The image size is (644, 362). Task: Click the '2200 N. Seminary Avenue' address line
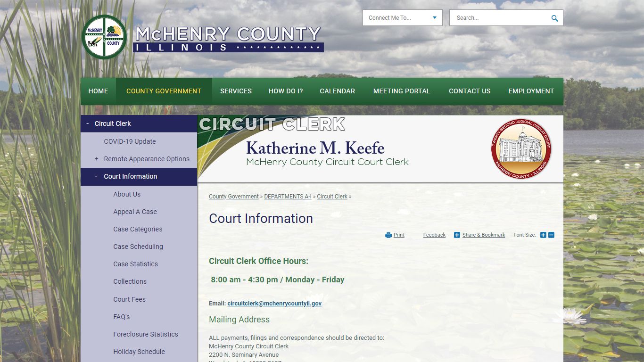(x=244, y=355)
